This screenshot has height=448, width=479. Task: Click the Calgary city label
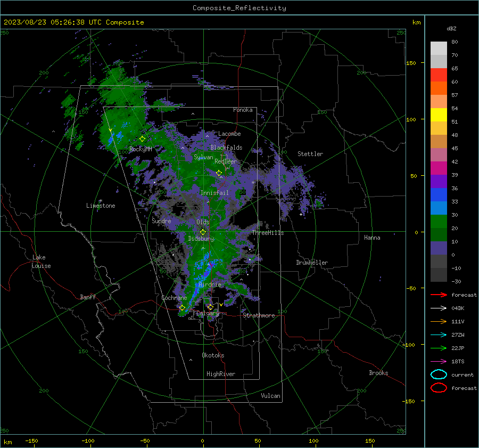click(x=208, y=313)
